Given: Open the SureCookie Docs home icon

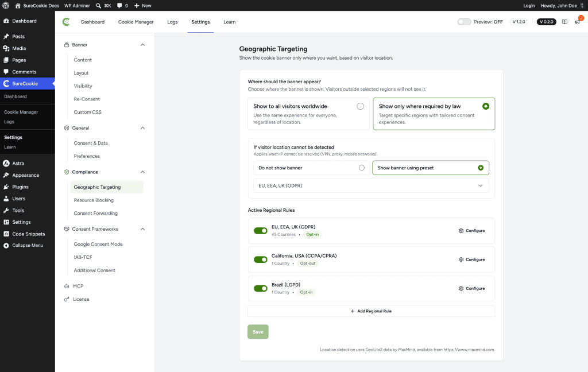Looking at the screenshot, I should (x=18, y=6).
